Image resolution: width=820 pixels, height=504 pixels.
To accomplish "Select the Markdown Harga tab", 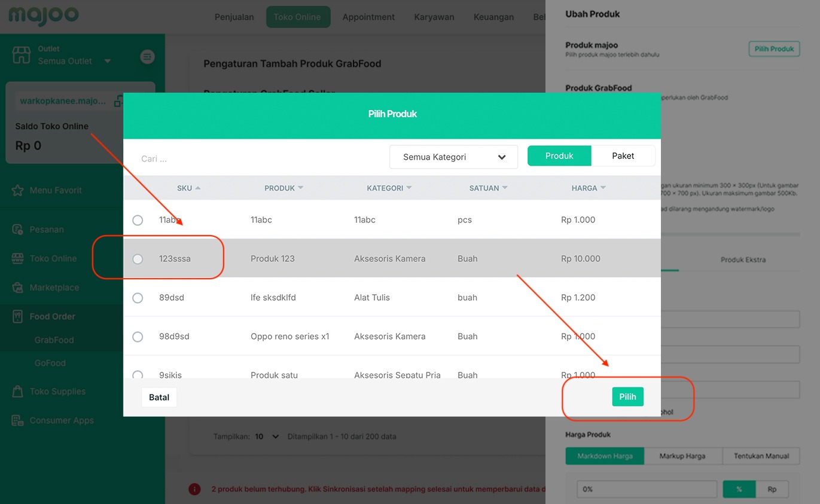I will coord(605,456).
